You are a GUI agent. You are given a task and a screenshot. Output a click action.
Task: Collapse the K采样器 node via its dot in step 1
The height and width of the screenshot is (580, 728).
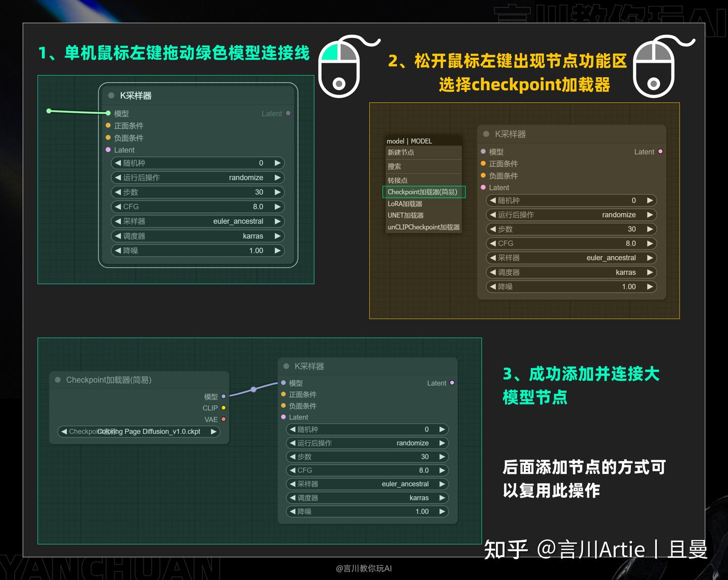[x=111, y=95]
